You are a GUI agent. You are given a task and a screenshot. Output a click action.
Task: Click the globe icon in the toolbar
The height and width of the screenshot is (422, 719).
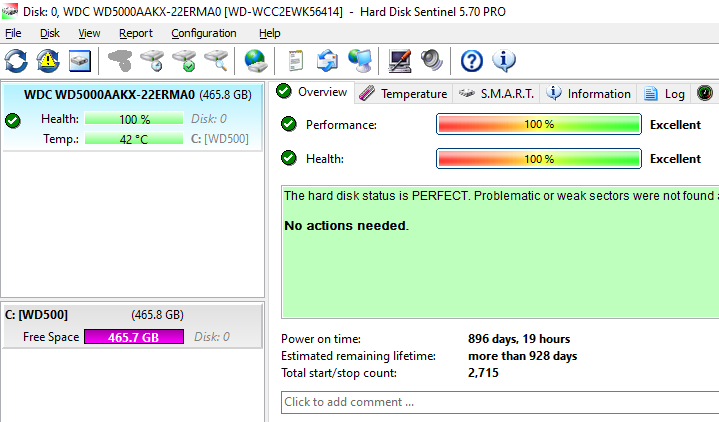257,61
